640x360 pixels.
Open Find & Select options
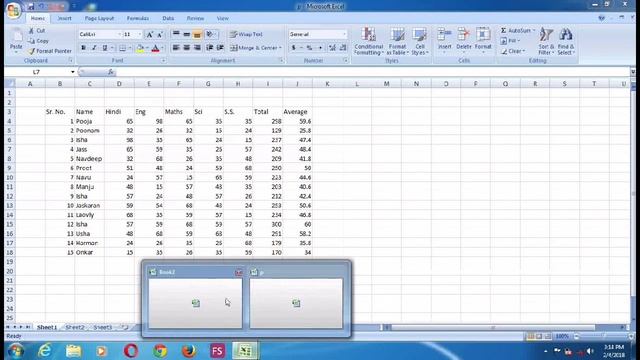pos(566,41)
